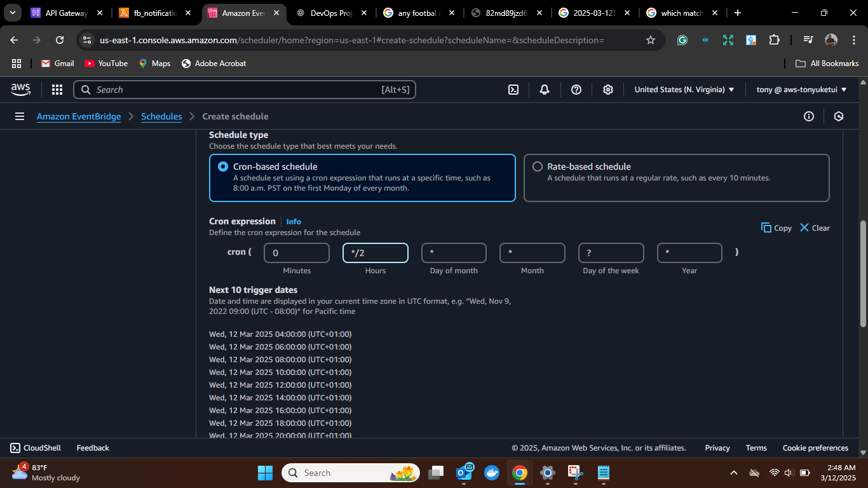Open the Chrome apps grid in bookmarks bar
The width and height of the screenshot is (868, 488).
[x=17, y=64]
